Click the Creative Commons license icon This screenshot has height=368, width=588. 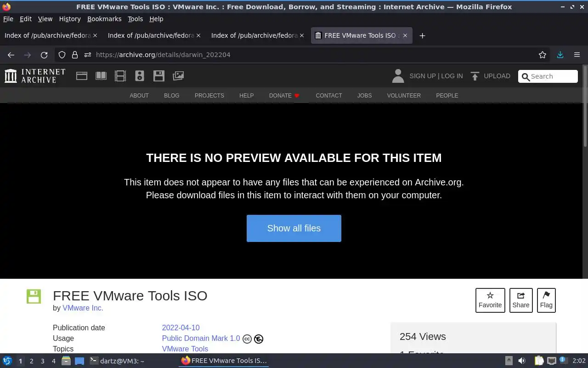[247, 339]
